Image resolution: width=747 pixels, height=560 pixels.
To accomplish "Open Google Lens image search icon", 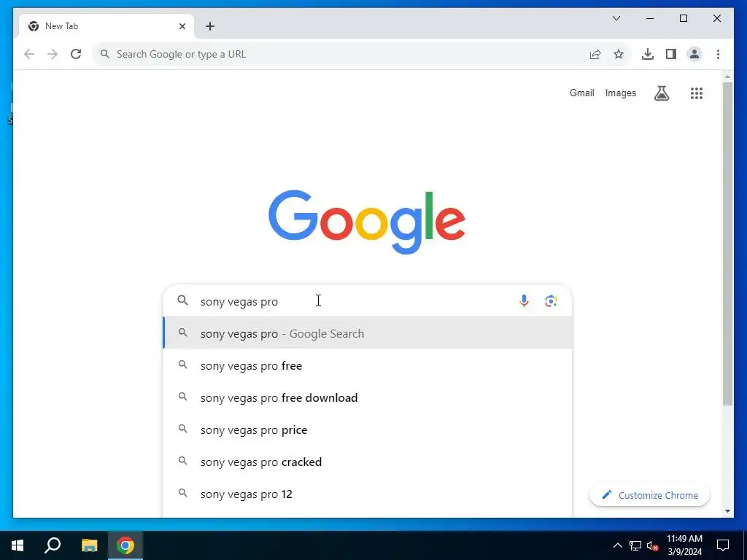I will [551, 301].
